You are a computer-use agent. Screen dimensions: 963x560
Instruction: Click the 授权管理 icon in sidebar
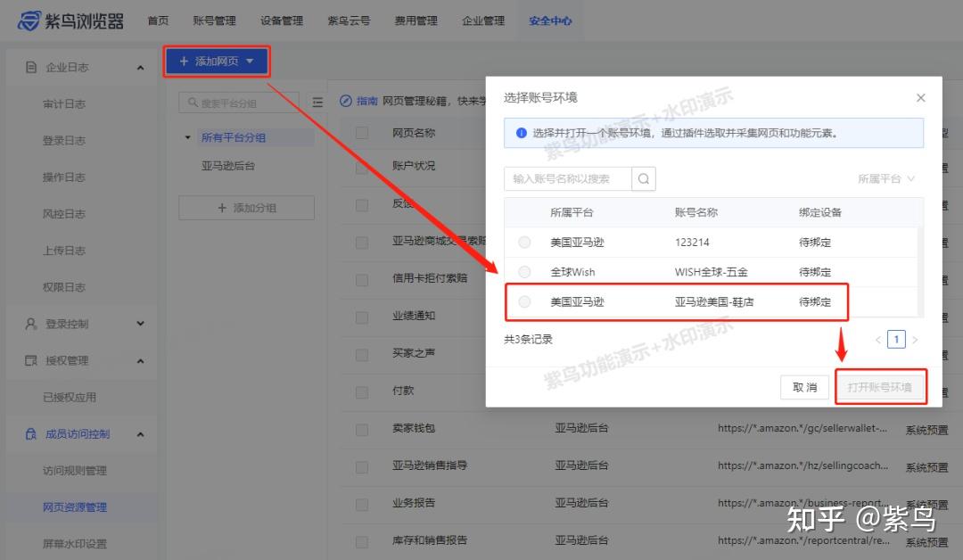[x=30, y=360]
